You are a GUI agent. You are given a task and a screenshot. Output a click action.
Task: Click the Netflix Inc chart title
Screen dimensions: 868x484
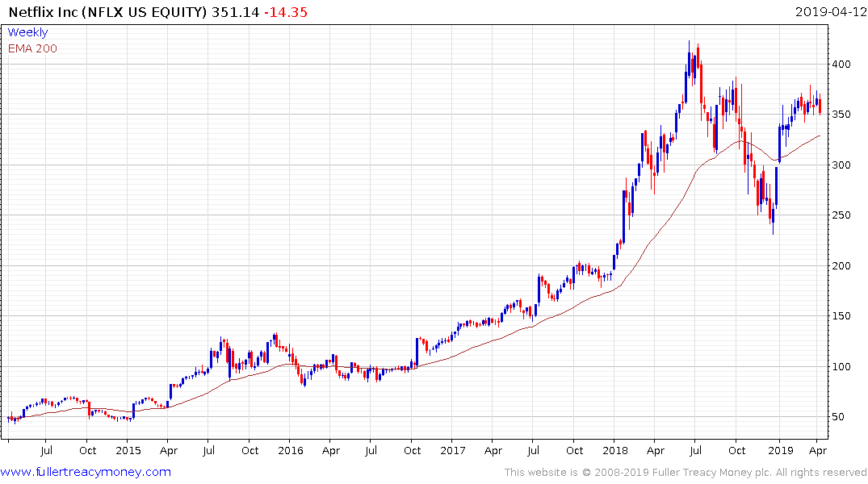coord(108,12)
